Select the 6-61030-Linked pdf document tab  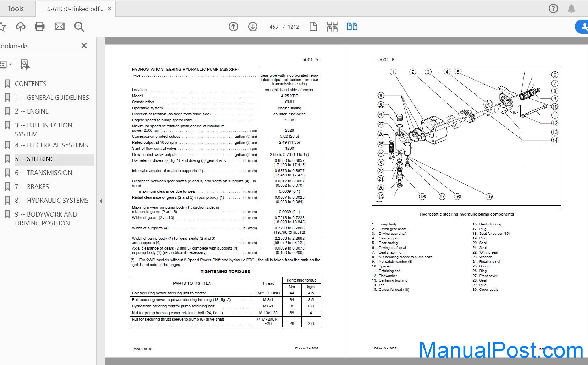coord(75,9)
